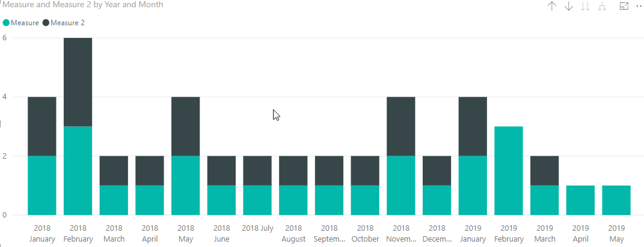The image size is (644, 247).
Task: Click the chart title text
Action: (x=83, y=5)
